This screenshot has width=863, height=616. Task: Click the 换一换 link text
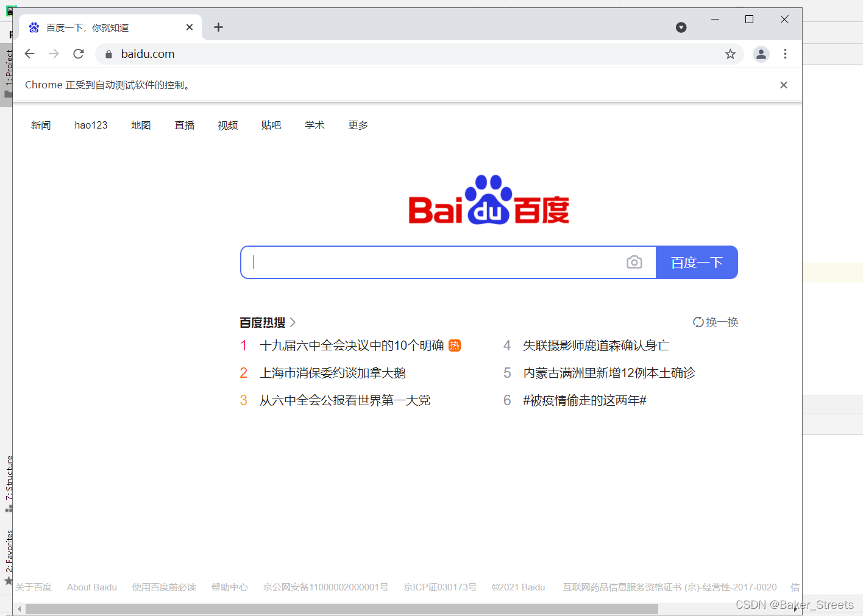coord(722,322)
